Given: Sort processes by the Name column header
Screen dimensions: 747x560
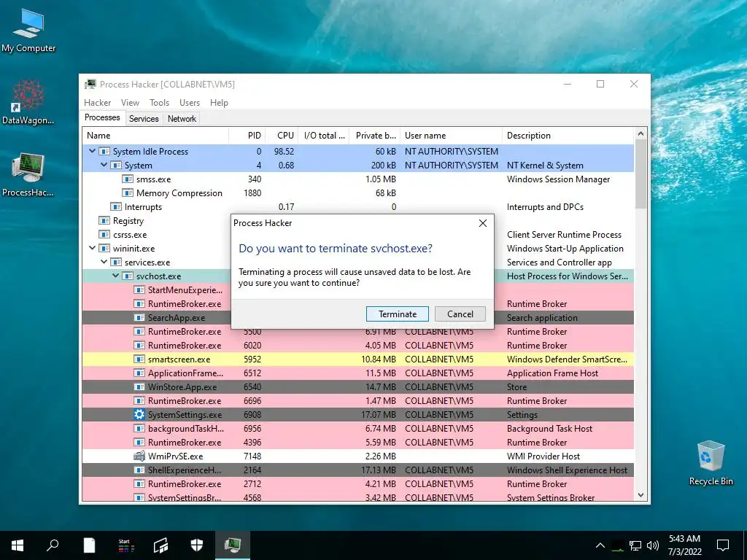Looking at the screenshot, I should (155, 135).
